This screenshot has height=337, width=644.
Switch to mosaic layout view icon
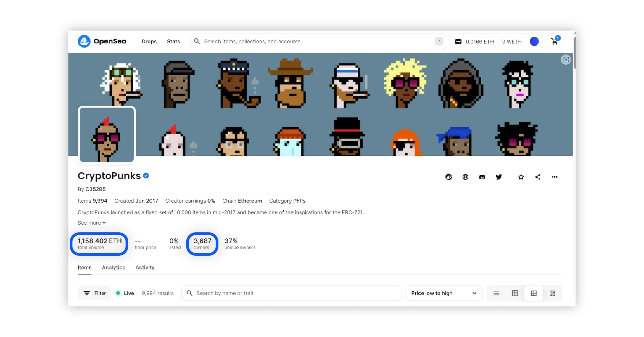click(552, 293)
